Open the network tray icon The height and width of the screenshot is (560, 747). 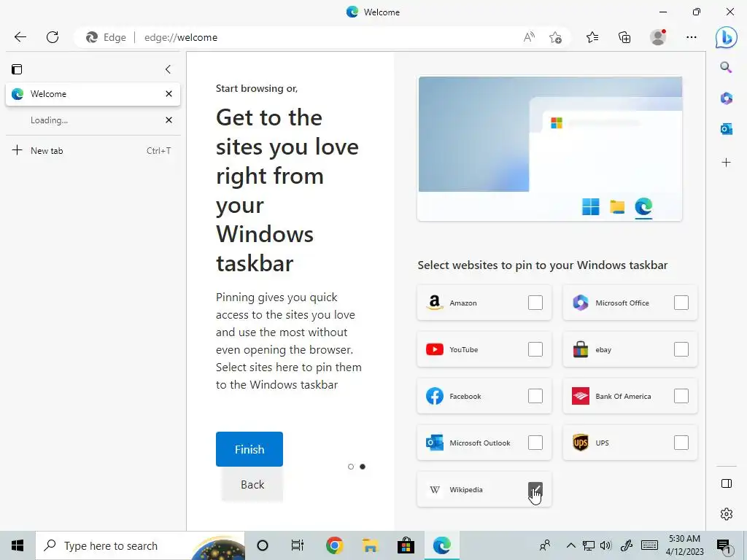589,545
